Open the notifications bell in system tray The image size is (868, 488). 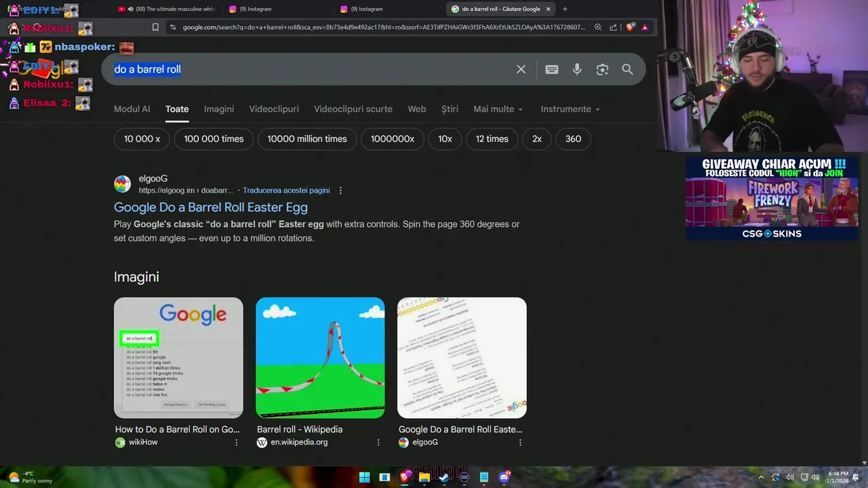(856, 477)
